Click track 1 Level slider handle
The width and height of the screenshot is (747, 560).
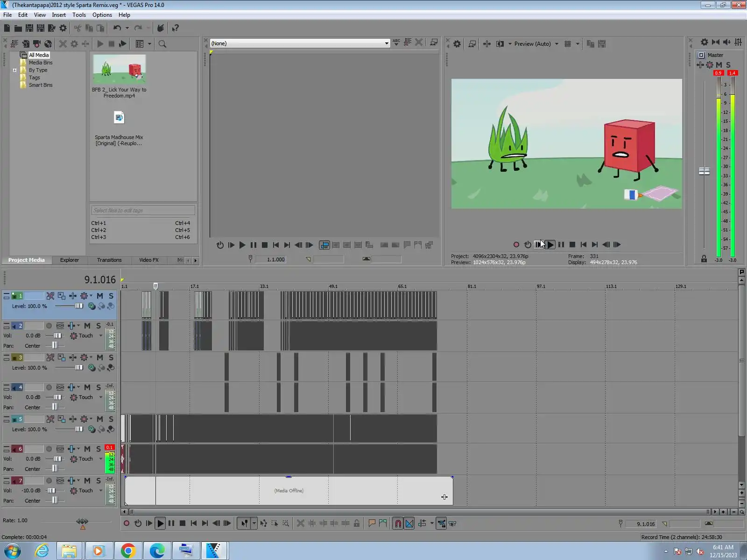point(79,306)
